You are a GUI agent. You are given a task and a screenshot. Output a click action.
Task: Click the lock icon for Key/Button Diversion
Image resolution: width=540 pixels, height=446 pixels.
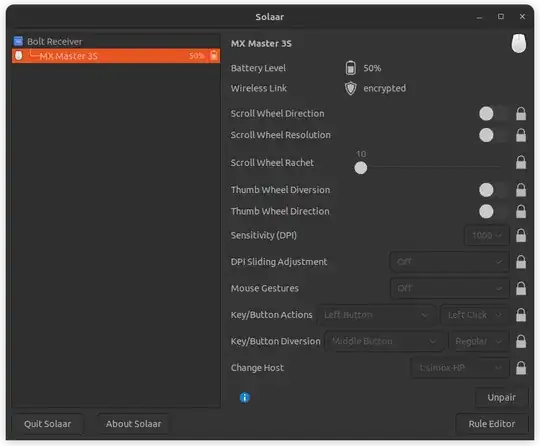[521, 341]
